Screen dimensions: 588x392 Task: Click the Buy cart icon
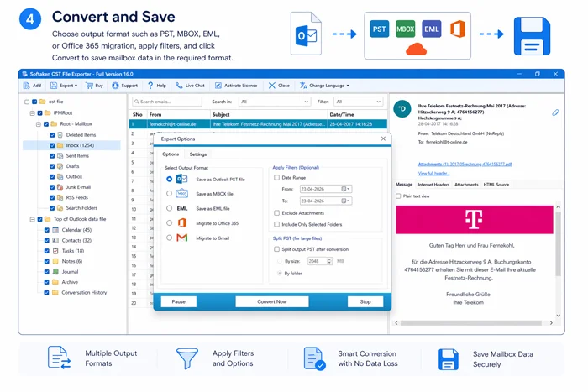[x=89, y=86]
